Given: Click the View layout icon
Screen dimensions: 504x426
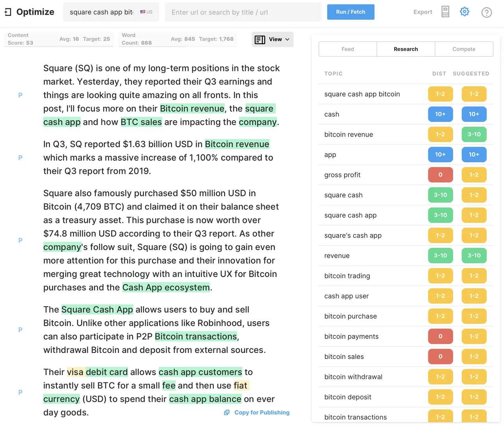Looking at the screenshot, I should pyautogui.click(x=260, y=39).
